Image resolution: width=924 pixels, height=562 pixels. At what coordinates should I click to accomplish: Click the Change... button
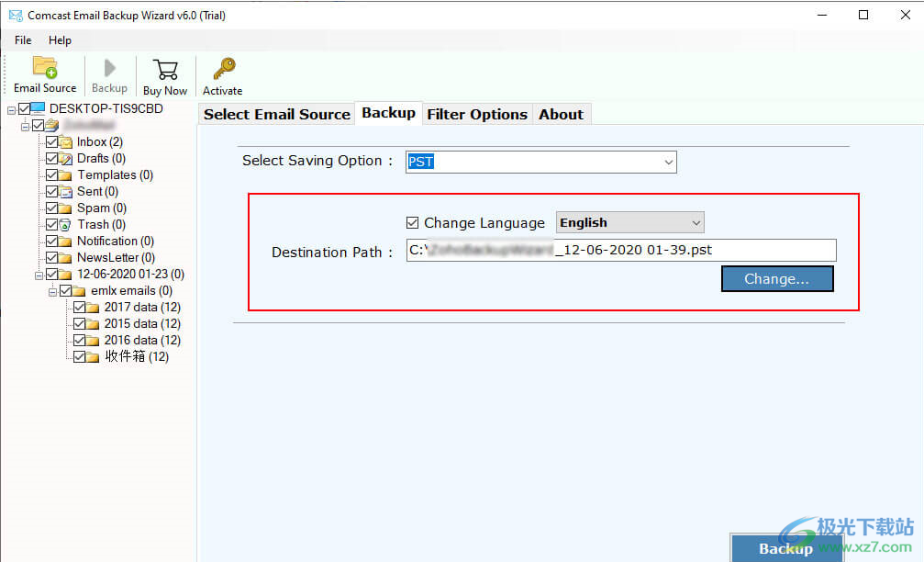tap(777, 279)
